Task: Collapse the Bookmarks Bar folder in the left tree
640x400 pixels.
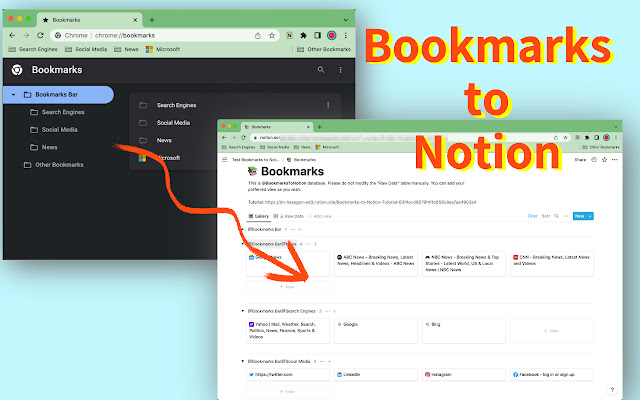Action: click(x=13, y=95)
